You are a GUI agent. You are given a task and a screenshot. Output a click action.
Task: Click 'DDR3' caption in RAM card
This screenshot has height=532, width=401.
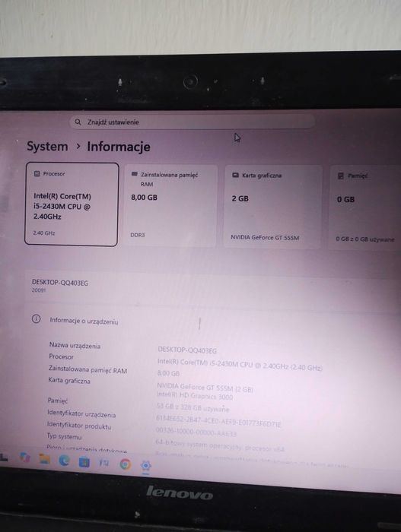[x=138, y=235]
